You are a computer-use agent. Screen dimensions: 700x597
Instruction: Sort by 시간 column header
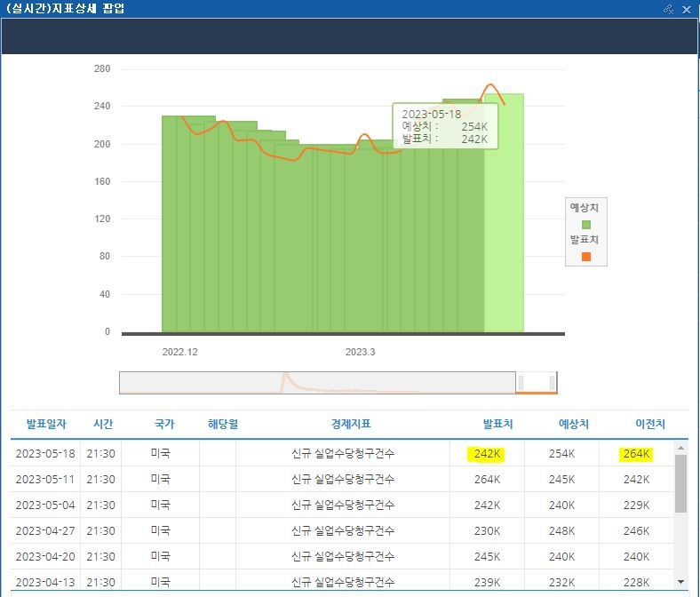(x=103, y=424)
